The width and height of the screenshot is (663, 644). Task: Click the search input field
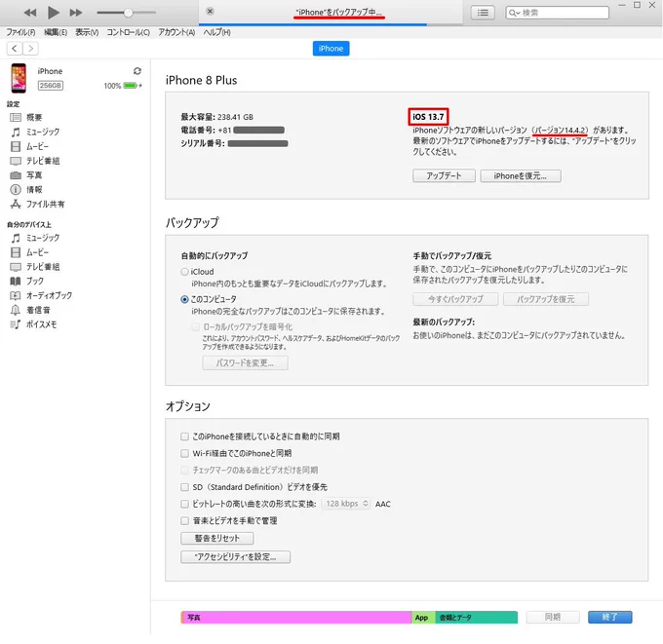tap(558, 13)
